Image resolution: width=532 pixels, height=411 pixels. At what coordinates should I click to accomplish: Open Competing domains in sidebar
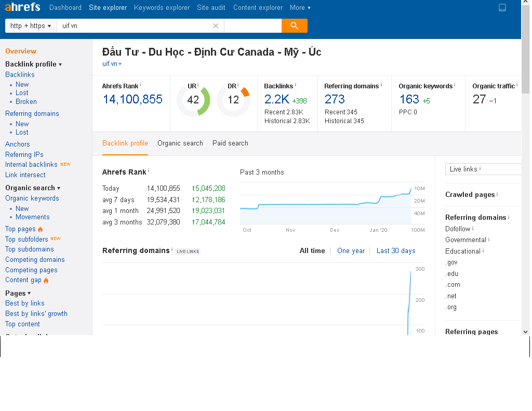[x=35, y=259]
